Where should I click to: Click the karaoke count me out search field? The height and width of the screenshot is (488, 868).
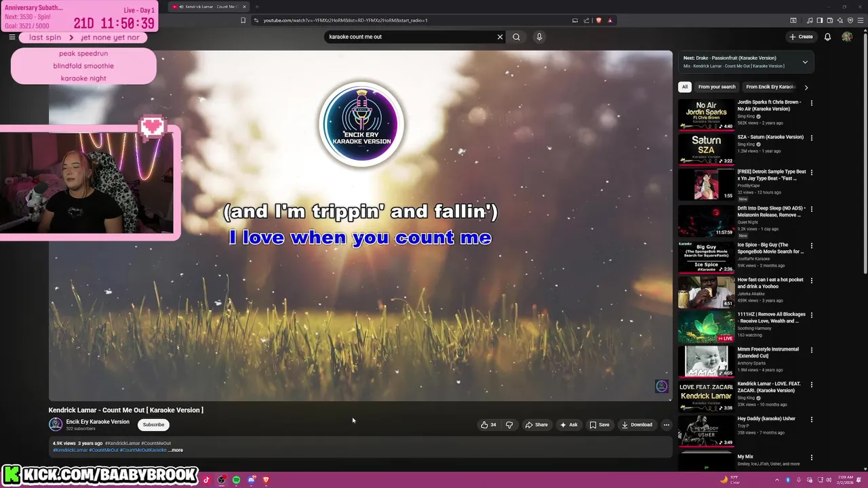pyautogui.click(x=410, y=37)
